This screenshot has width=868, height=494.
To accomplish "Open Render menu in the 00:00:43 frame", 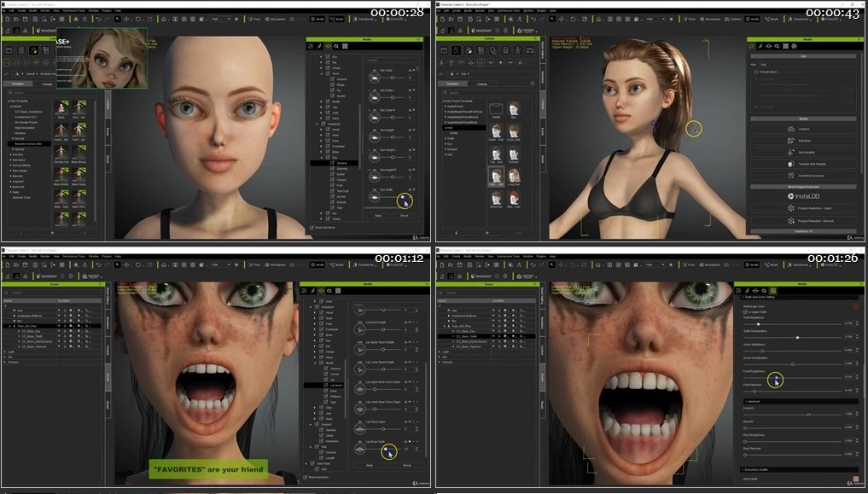I will point(480,10).
